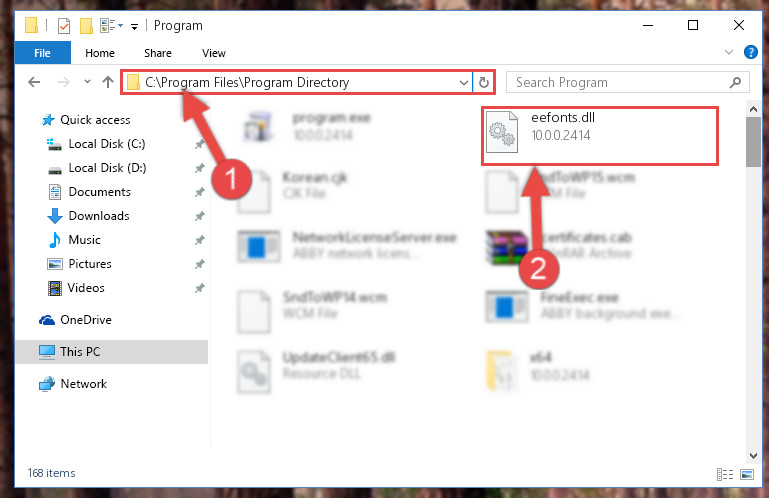Switch to details view in status bar
Viewport: 769px width, 498px height.
(725, 474)
